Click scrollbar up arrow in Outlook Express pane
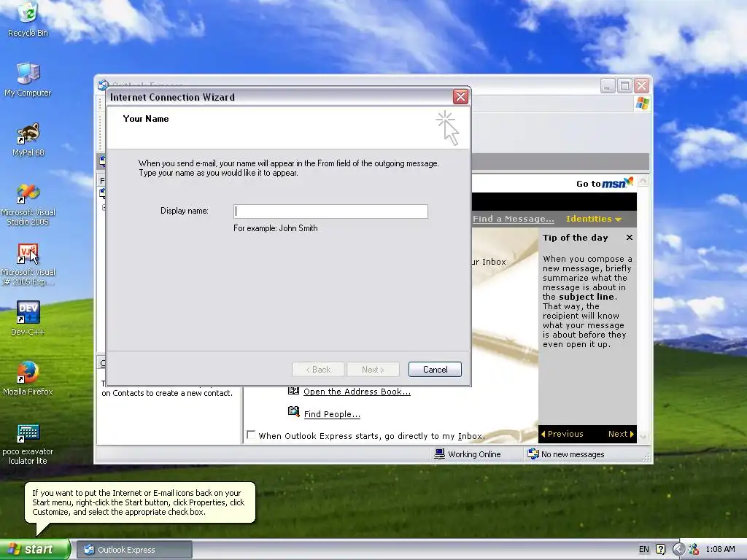Viewport: 747px width, 560px height. click(643, 181)
